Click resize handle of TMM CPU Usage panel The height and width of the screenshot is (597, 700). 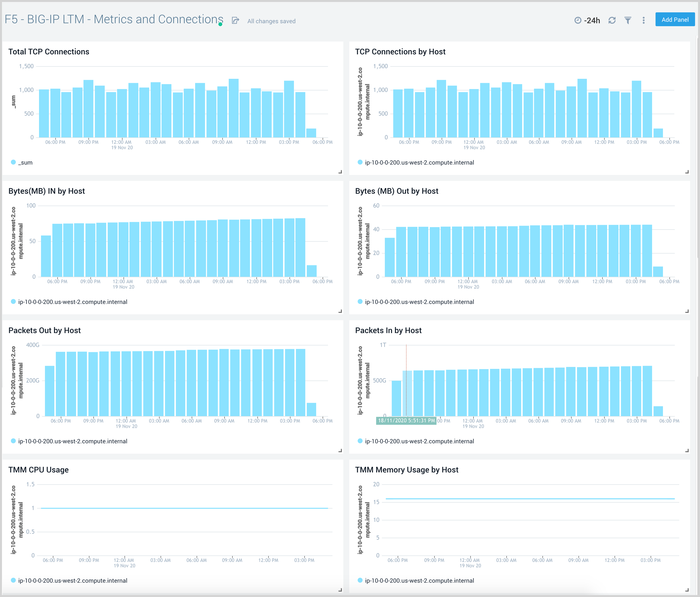pos(340,590)
